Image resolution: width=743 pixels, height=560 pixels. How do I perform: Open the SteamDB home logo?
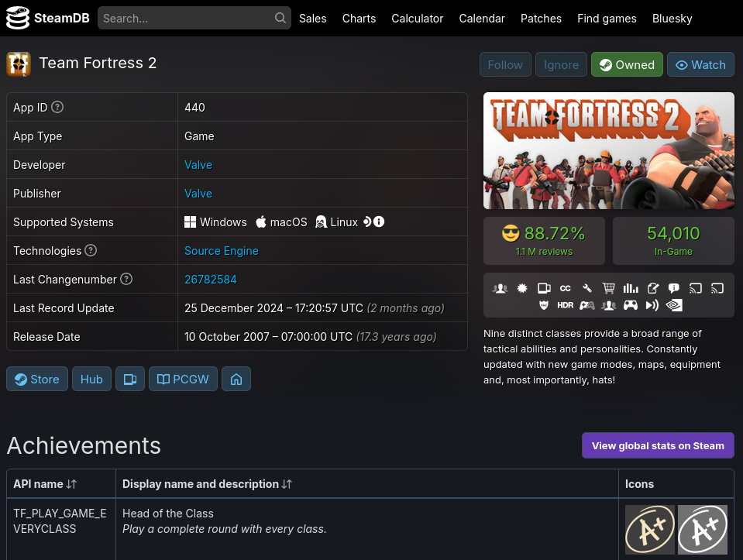(47, 18)
